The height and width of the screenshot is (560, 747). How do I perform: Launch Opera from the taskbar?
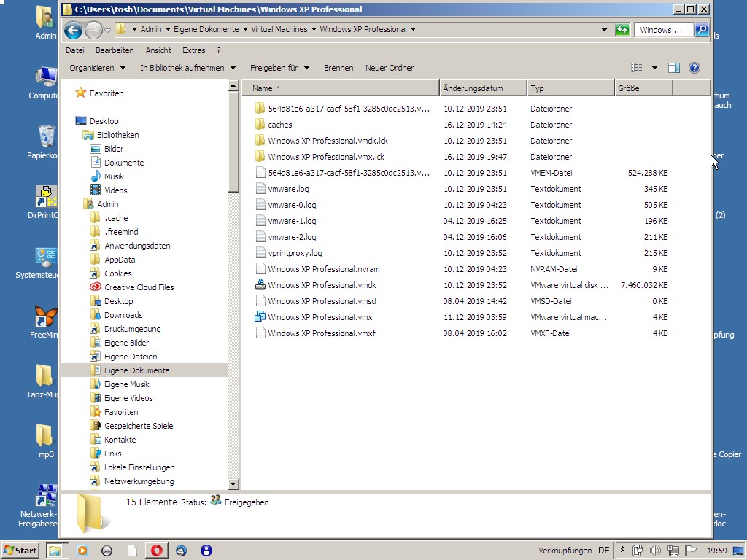click(156, 551)
